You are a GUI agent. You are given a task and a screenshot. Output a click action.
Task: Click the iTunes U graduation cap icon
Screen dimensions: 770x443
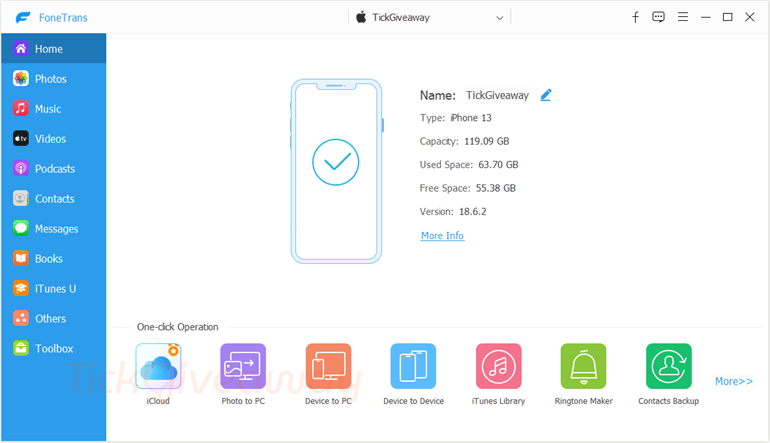[21, 288]
